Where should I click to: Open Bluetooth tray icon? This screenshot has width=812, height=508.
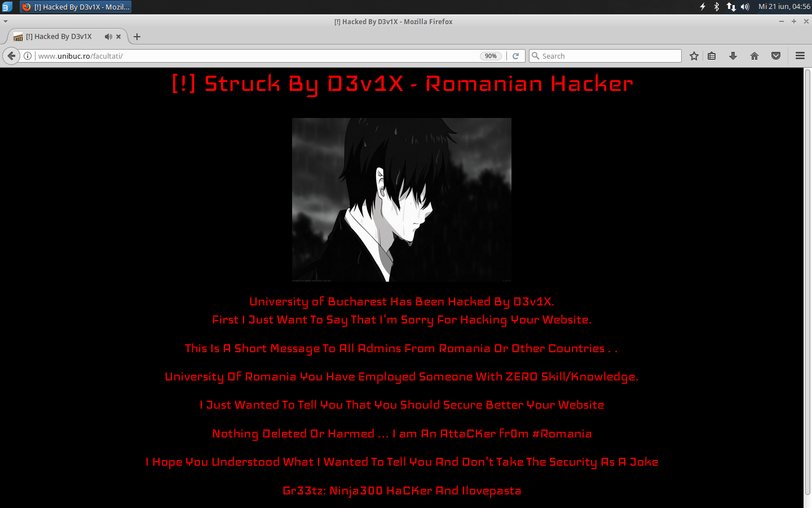click(717, 7)
